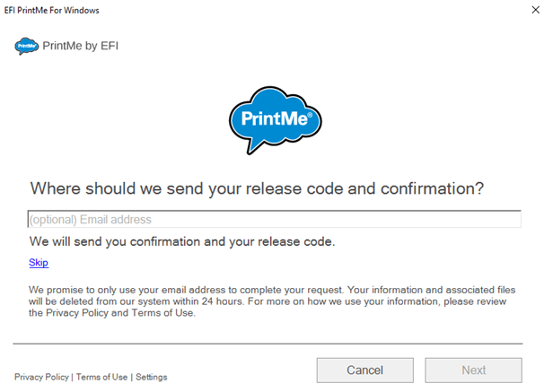The height and width of the screenshot is (392, 544).
Task: Click 'Terms of Use' mention inside the paragraph
Action: tap(162, 313)
